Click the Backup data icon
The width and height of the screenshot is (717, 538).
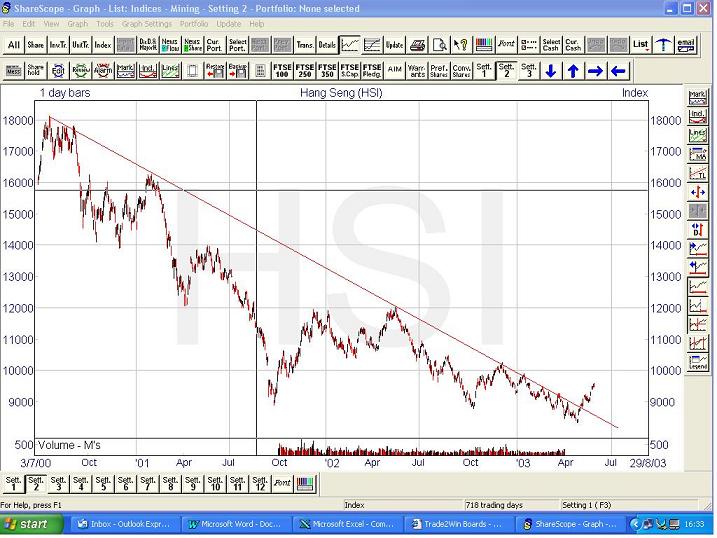[237, 71]
